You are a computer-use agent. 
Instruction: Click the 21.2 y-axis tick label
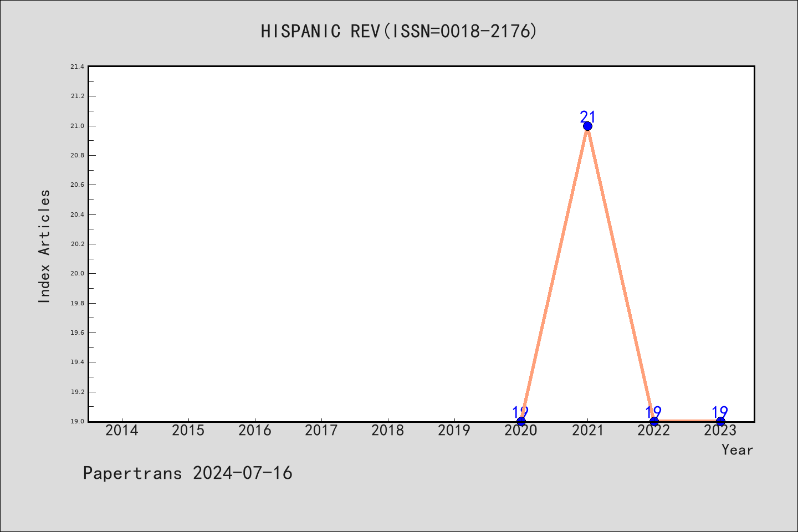click(x=77, y=96)
